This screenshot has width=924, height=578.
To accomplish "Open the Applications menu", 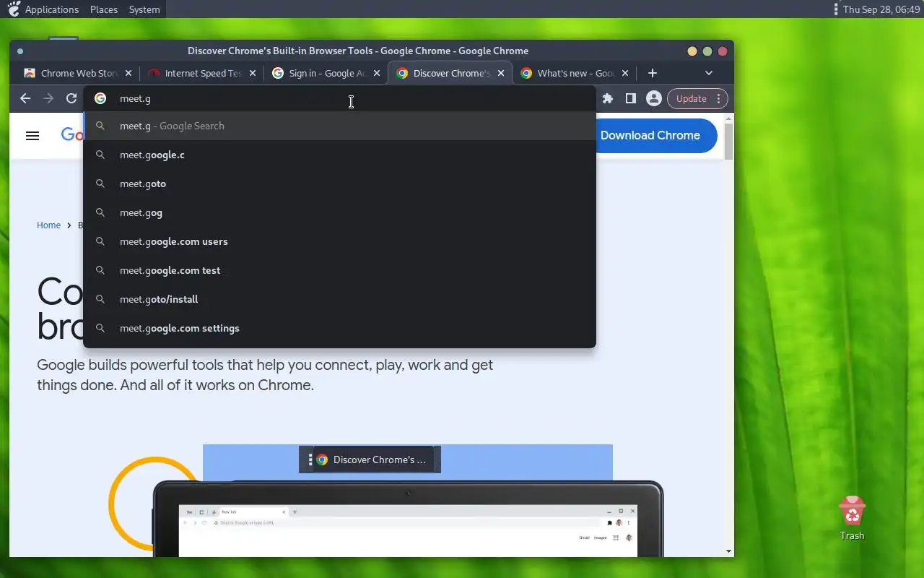I will pos(51,9).
